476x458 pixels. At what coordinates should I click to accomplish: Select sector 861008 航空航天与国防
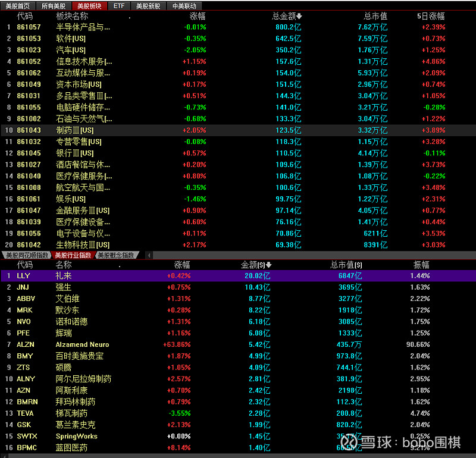point(238,187)
